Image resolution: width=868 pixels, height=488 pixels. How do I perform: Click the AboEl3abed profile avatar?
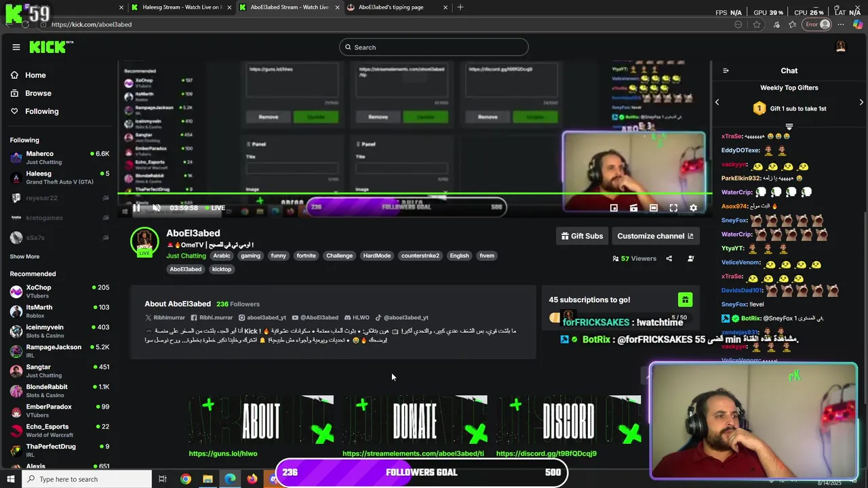click(144, 242)
